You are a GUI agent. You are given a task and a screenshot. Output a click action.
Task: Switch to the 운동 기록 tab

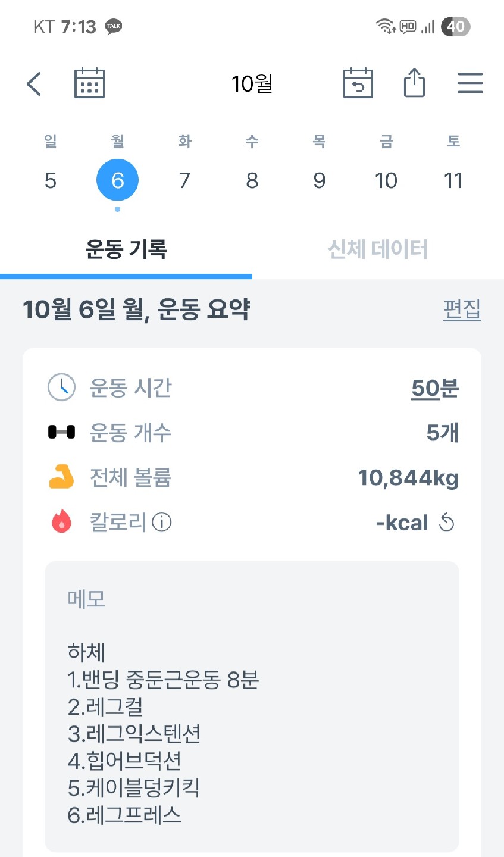point(126,249)
